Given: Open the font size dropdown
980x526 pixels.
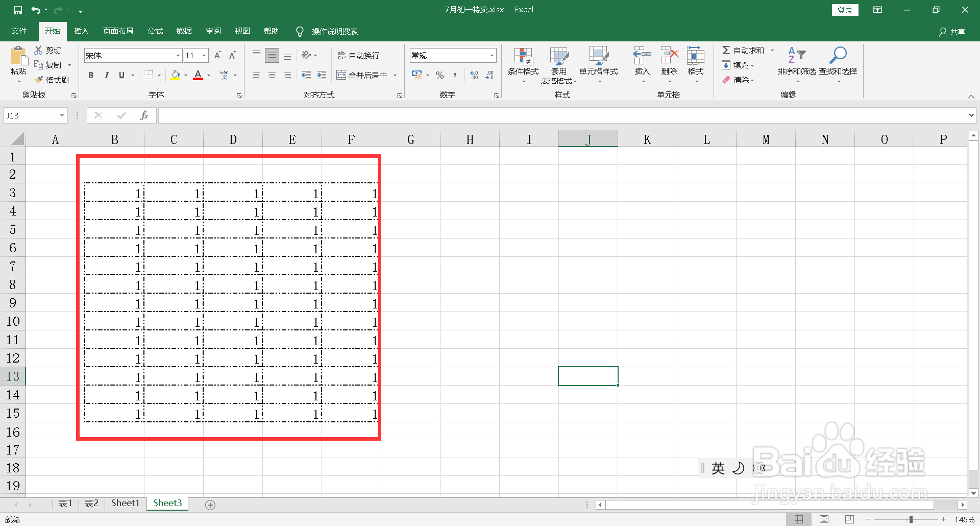Looking at the screenshot, I should click(x=204, y=55).
